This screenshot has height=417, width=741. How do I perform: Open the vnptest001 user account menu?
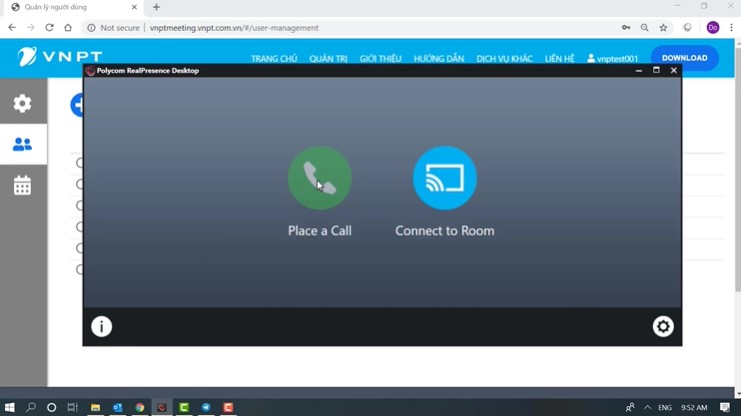point(612,59)
